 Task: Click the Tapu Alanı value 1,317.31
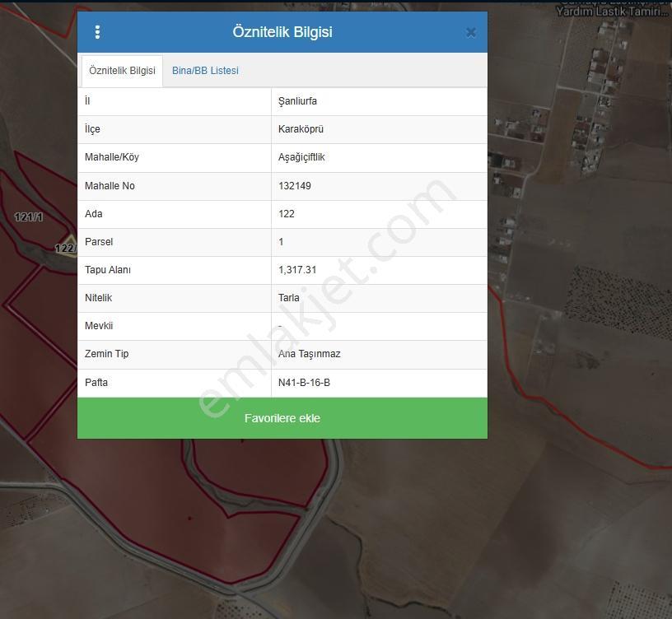297,270
